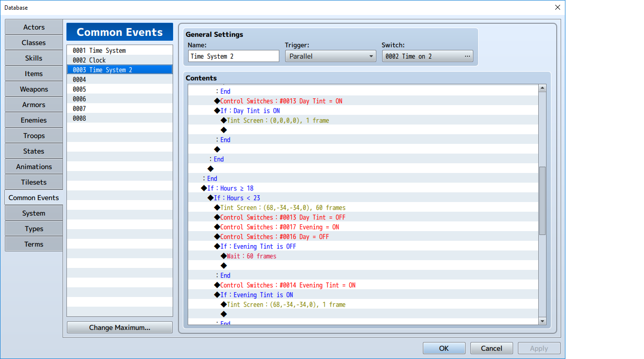
Task: Click the contents vertical scrollbar thumb
Action: coord(543,201)
